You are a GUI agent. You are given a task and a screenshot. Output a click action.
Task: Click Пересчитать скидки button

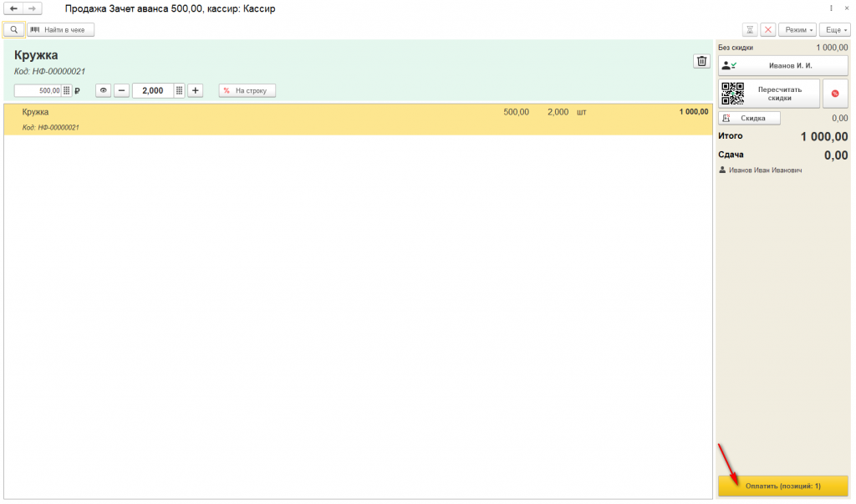(x=769, y=94)
